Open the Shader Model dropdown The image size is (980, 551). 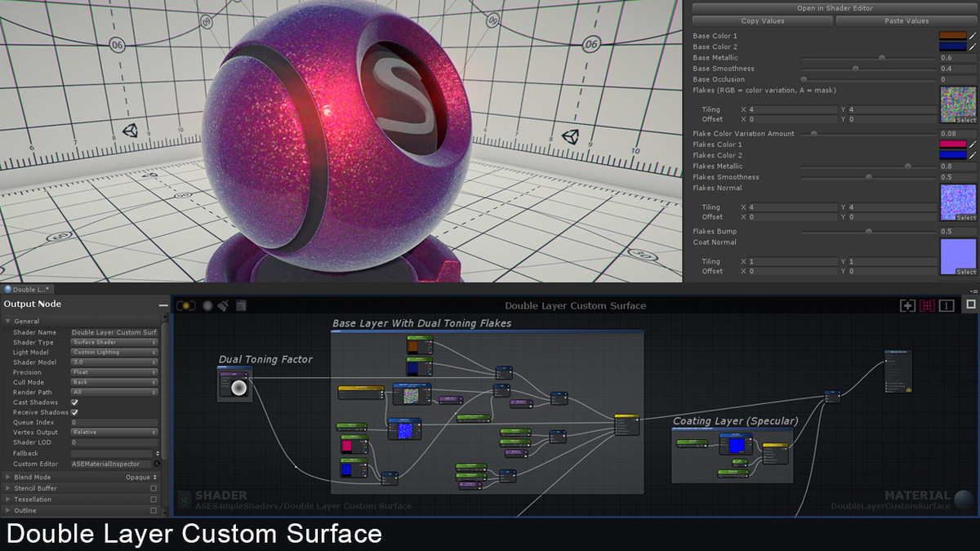(x=114, y=362)
